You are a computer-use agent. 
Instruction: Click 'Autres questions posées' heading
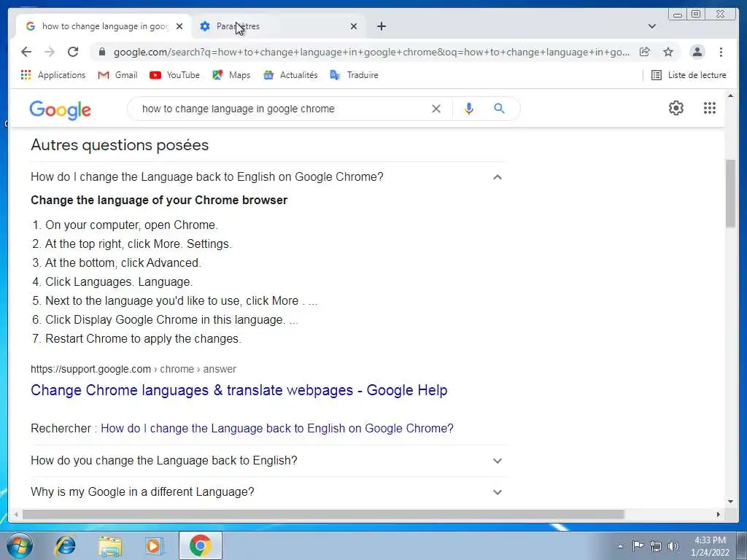click(120, 145)
